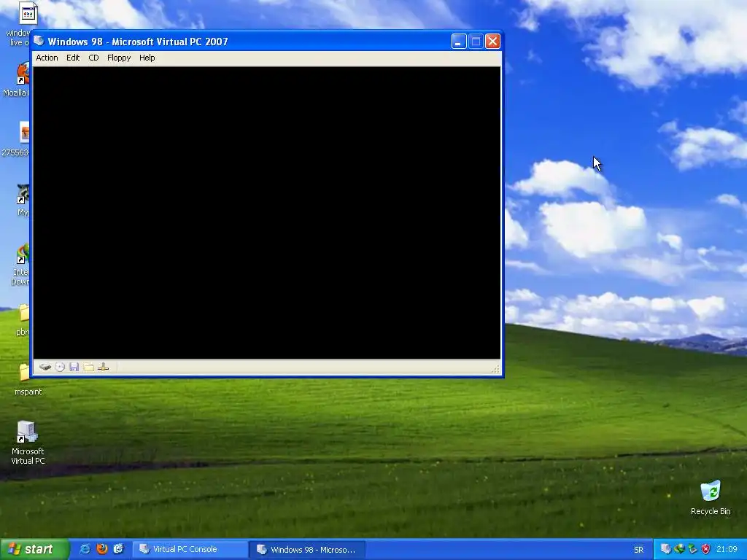The width and height of the screenshot is (747, 560).
Task: Click the green device tray icon
Action: point(693,549)
